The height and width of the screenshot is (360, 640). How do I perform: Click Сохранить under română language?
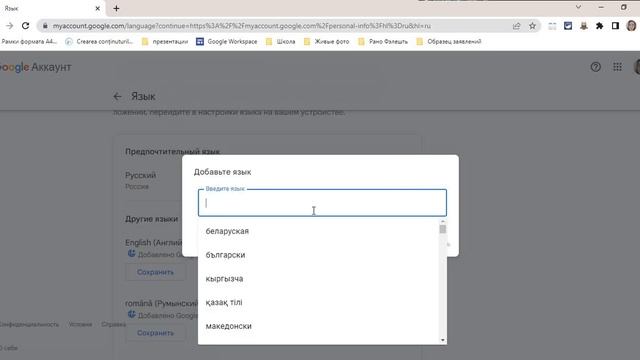[x=155, y=333]
